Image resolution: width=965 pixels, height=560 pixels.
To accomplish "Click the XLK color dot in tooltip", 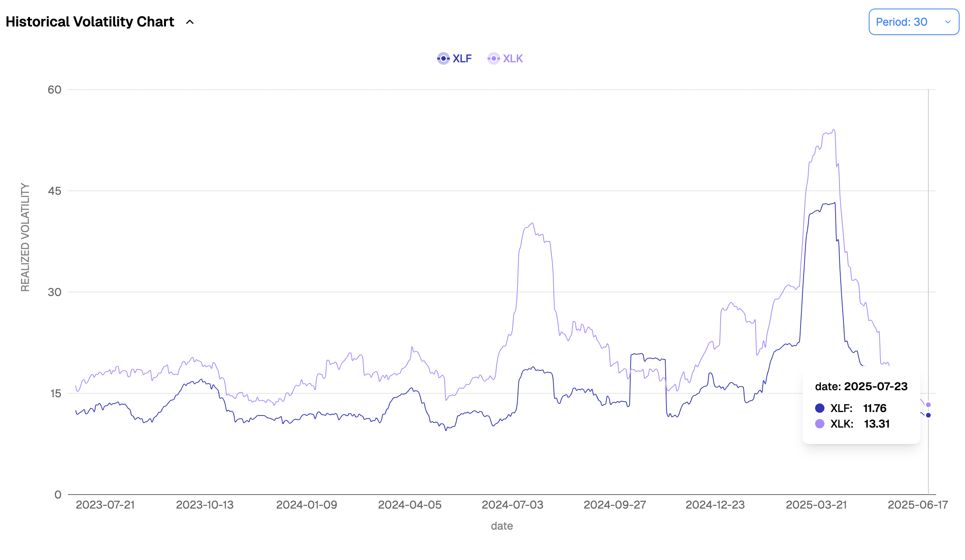I will [820, 424].
